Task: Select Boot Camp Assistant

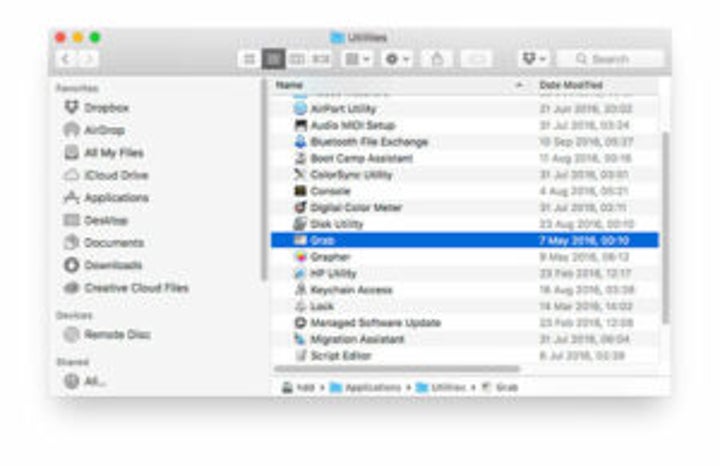Action: coord(464,158)
